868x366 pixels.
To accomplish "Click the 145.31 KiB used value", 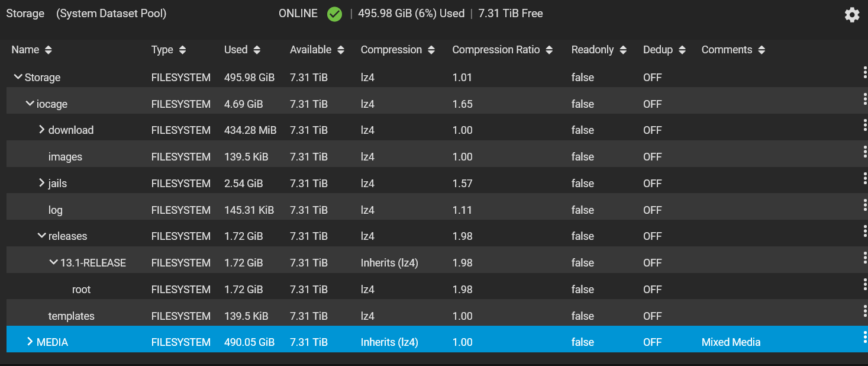I will [249, 210].
